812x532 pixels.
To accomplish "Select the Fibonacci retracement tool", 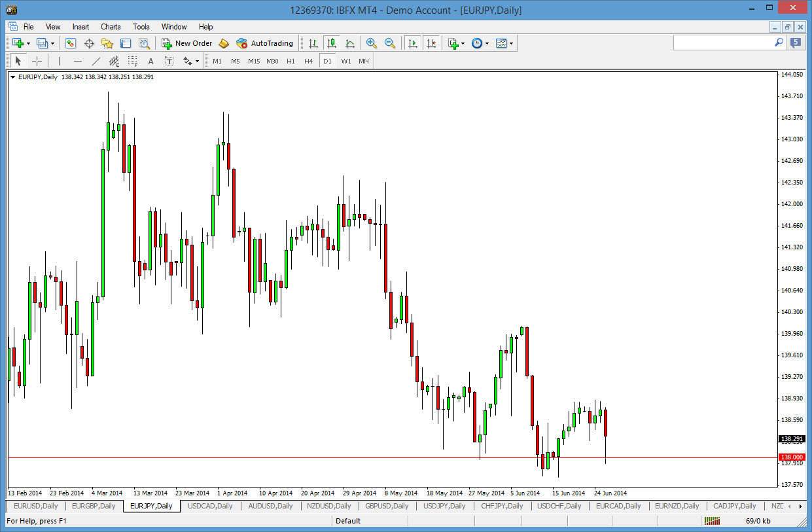I will tap(133, 61).
